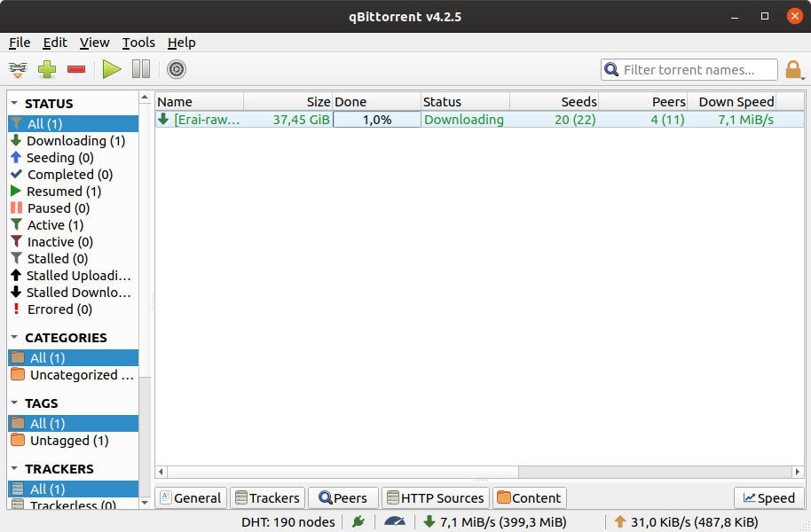Viewport: 811px width, 532px height.
Task: Click the padlock Lock qBittorrent icon
Action: pos(793,69)
